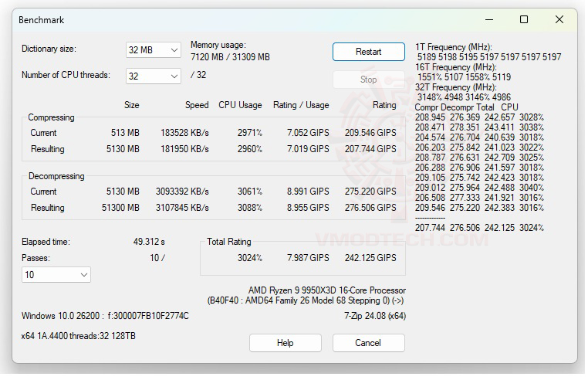Click the log row starting with 206.288
The height and width of the screenshot is (380, 588).
click(479, 168)
